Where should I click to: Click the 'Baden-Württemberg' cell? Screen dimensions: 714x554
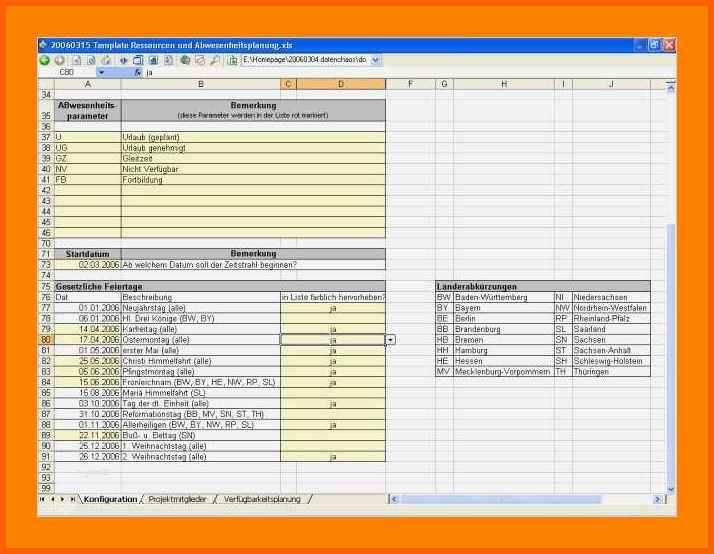pyautogui.click(x=504, y=298)
